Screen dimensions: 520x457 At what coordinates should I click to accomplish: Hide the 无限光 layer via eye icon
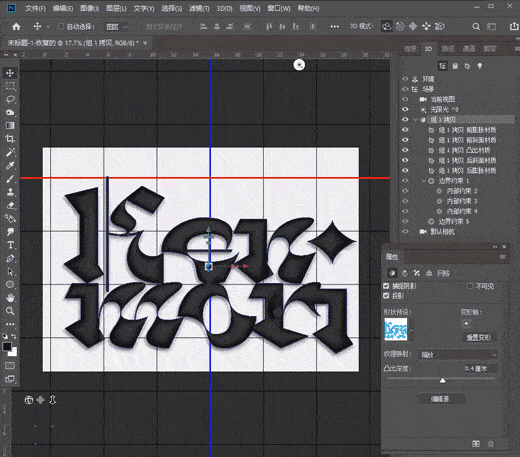[405, 109]
